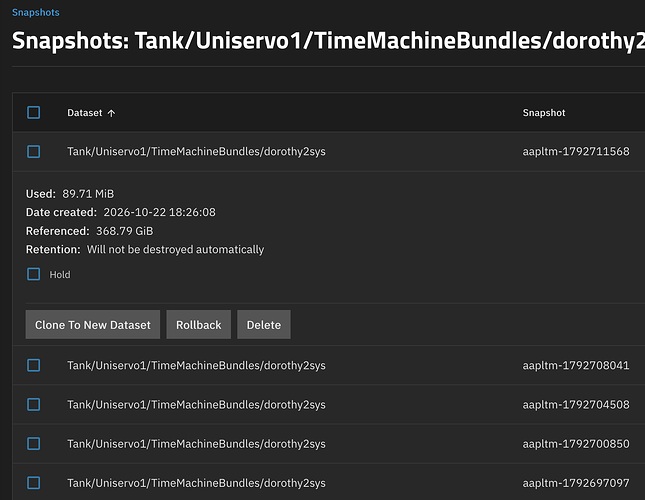Enable the Hold checkbox

click(x=34, y=274)
